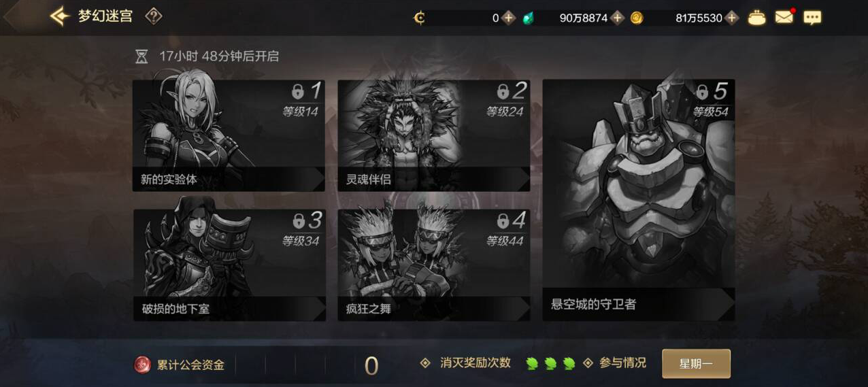
Task: Open the chat bubble icon
Action: pos(812,18)
